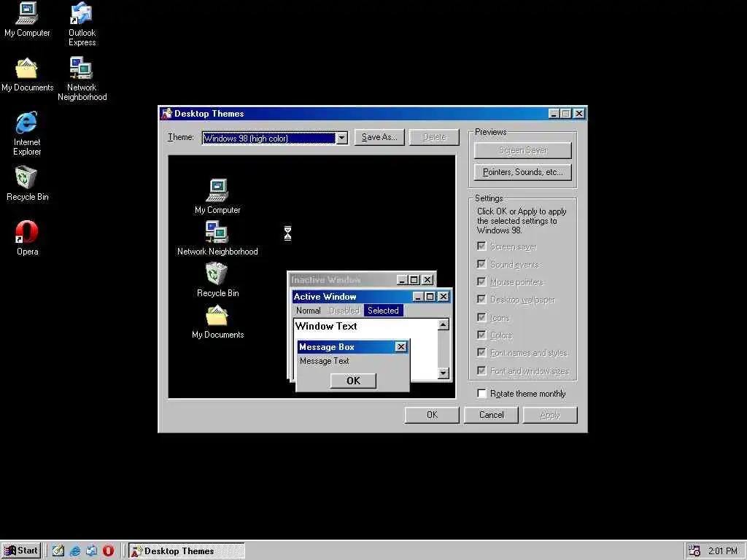Click Window Text in preview
This screenshot has height=560, width=747.
326,326
